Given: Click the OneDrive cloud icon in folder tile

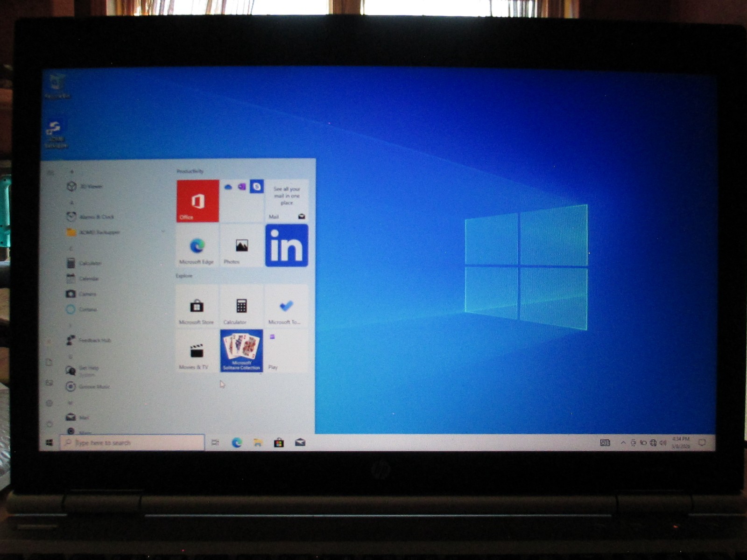Looking at the screenshot, I should click(x=228, y=187).
